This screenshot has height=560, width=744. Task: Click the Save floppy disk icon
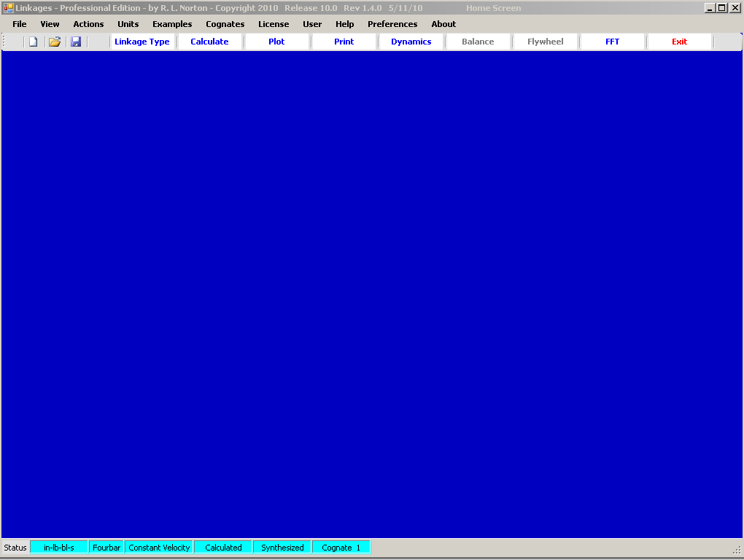(x=76, y=42)
